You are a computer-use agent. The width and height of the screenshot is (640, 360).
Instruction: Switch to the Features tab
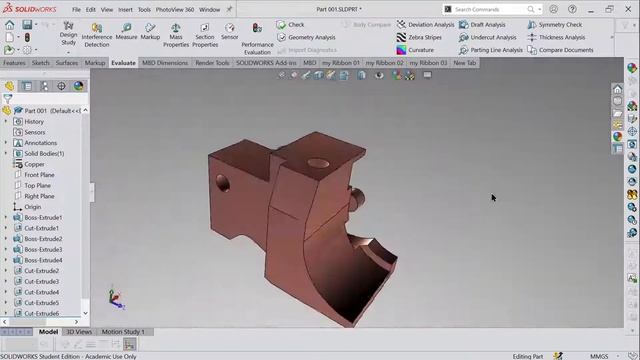[x=14, y=63]
